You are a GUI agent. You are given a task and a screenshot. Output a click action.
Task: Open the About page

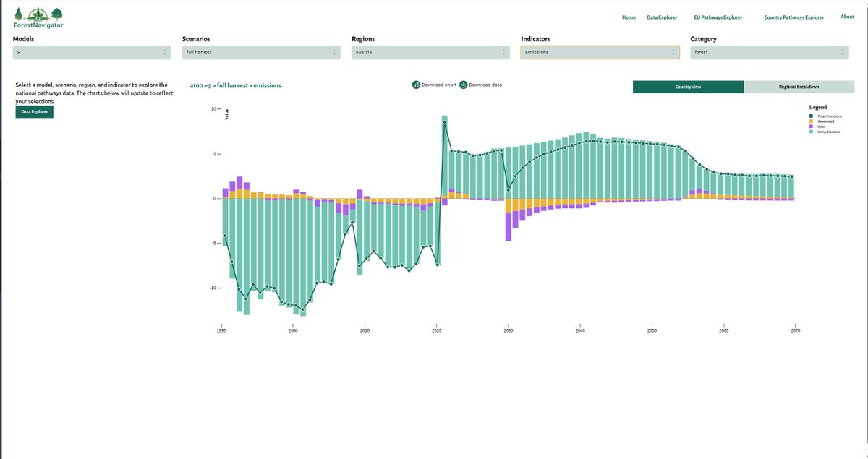[x=847, y=17]
